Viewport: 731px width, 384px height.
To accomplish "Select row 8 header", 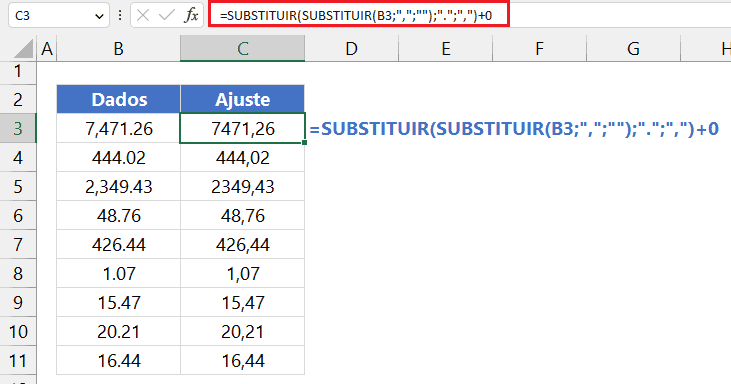I will [x=18, y=274].
